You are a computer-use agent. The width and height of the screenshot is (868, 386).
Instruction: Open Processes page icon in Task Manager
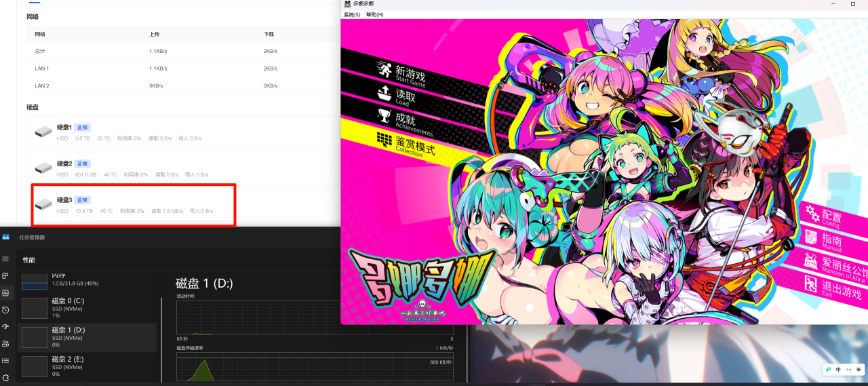click(x=5, y=276)
